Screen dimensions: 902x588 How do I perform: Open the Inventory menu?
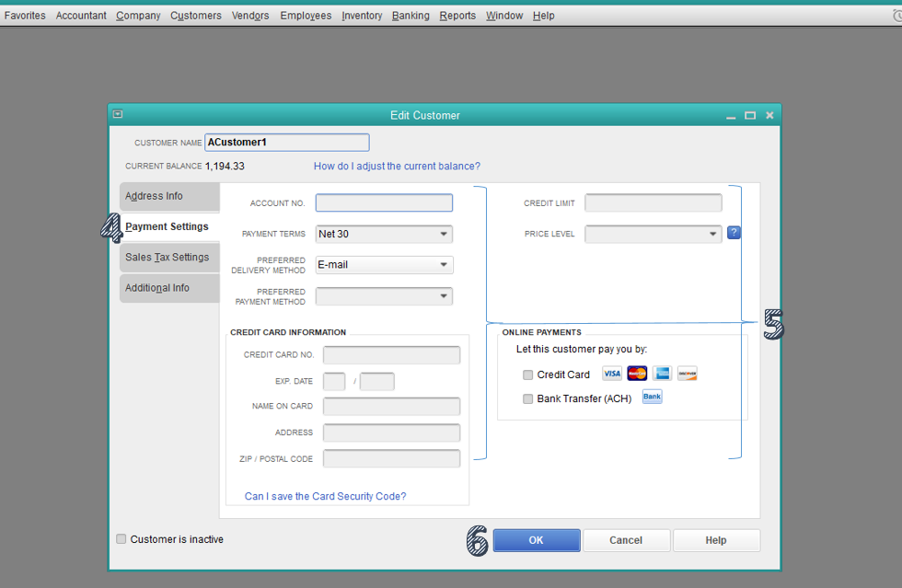click(x=362, y=16)
